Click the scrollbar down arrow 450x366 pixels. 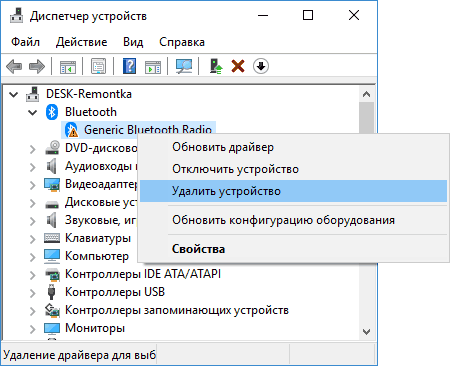tap(366, 332)
